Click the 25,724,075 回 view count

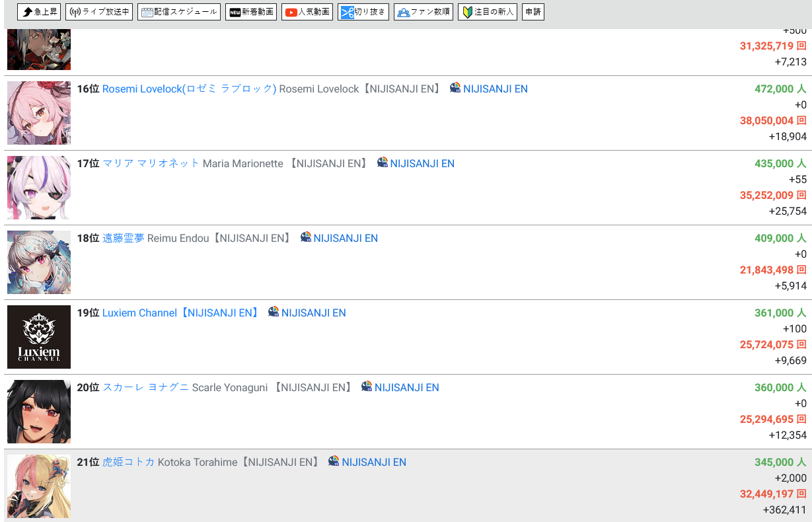point(773,344)
